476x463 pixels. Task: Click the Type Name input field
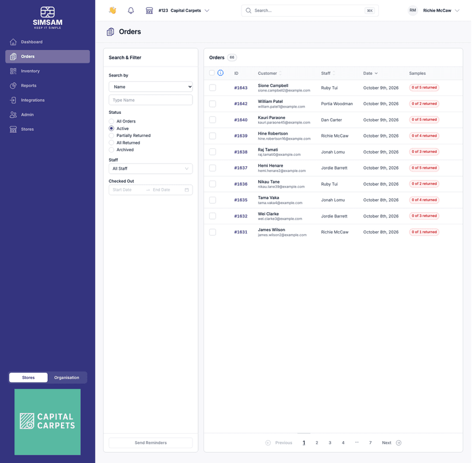151,100
